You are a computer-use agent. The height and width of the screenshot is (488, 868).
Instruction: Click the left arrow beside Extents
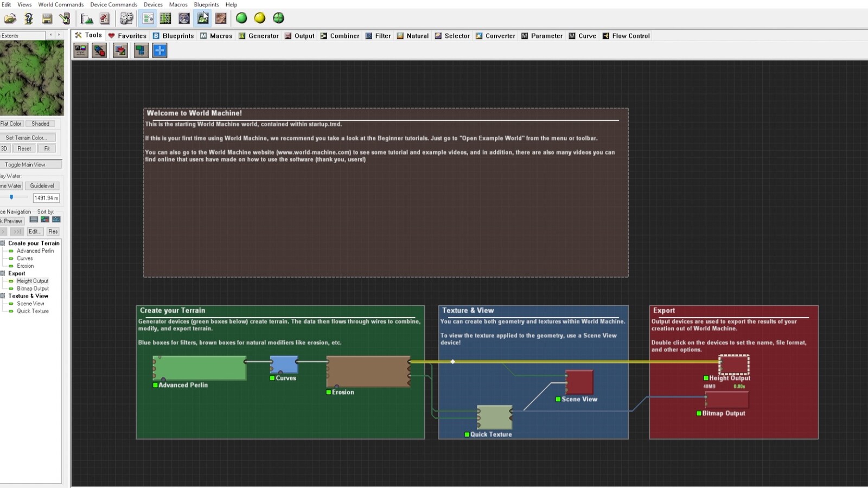tap(51, 35)
